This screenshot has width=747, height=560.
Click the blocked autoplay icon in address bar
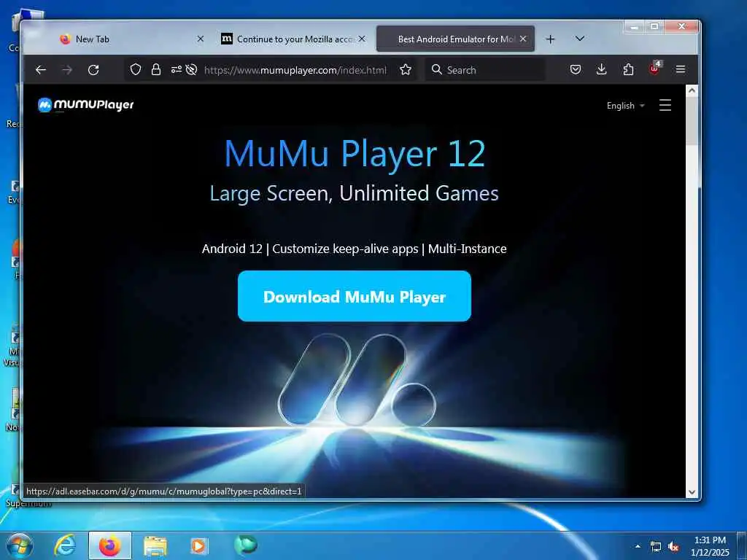[x=192, y=69]
